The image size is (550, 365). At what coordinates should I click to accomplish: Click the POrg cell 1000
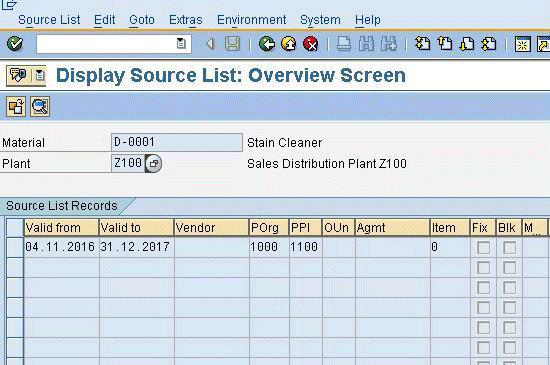[269, 247]
